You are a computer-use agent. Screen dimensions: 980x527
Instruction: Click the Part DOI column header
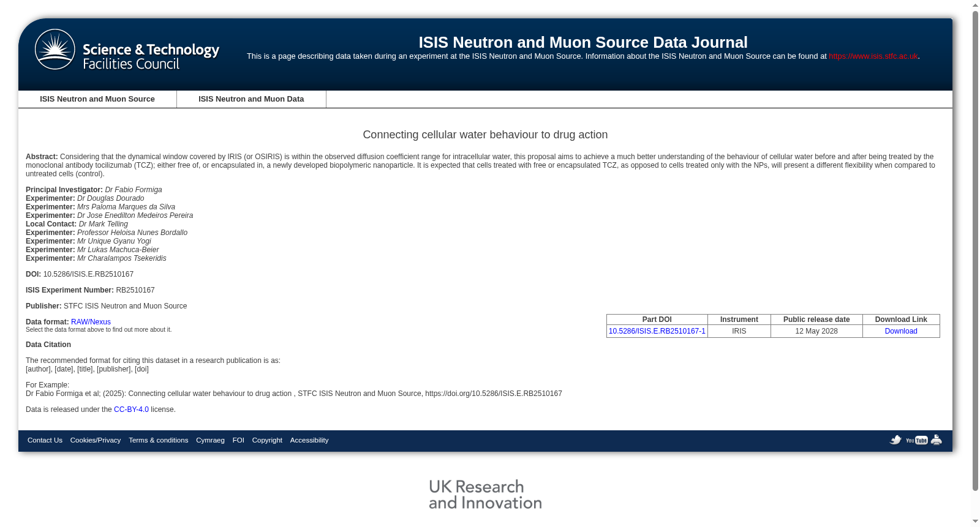pos(657,320)
